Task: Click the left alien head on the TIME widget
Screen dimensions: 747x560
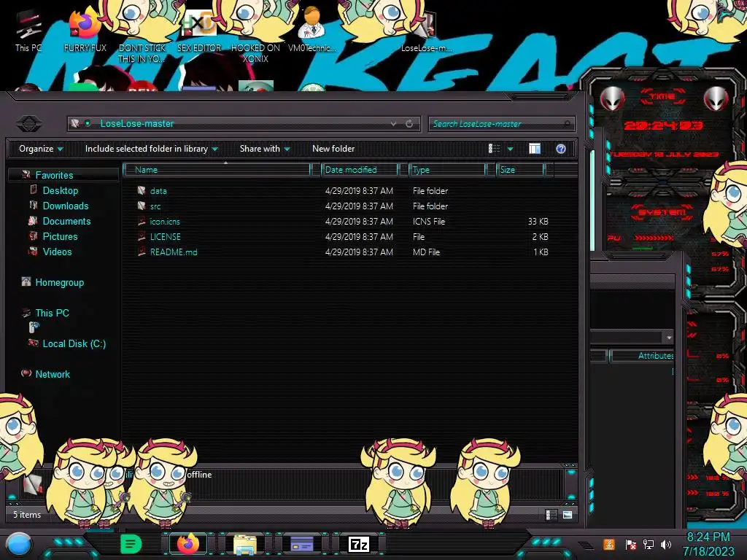Action: [612, 99]
